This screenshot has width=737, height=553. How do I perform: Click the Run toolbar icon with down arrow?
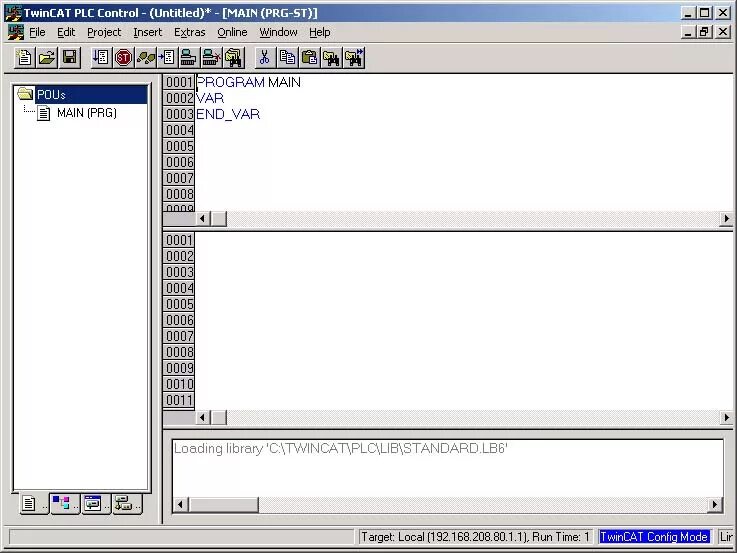point(101,58)
